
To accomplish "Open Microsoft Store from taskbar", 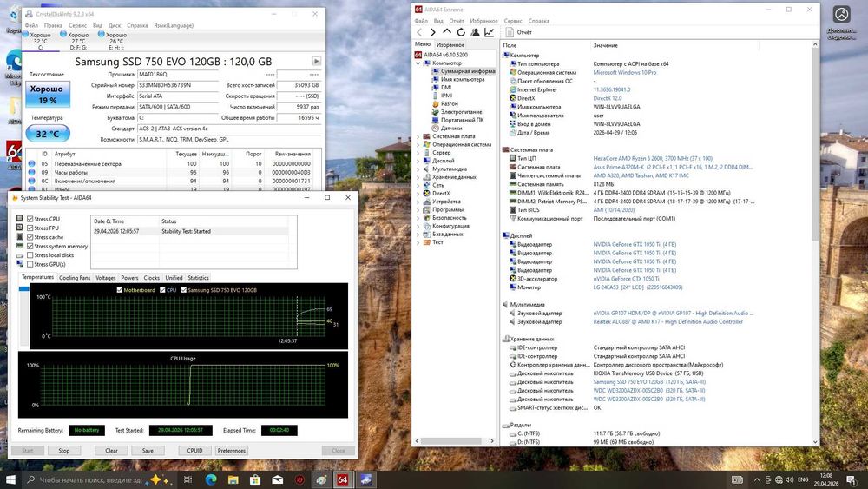I will pos(255,479).
